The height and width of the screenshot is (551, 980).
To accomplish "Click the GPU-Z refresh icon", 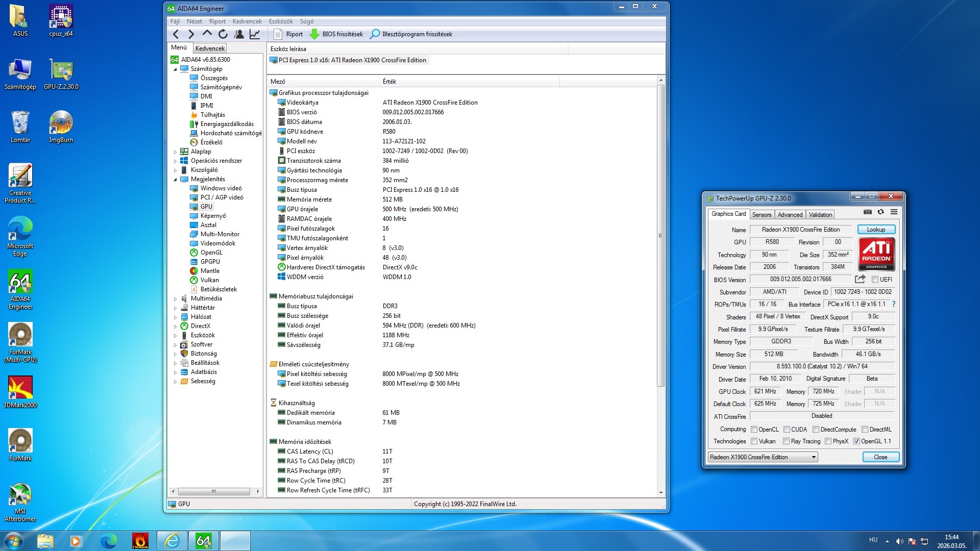I will tap(880, 212).
